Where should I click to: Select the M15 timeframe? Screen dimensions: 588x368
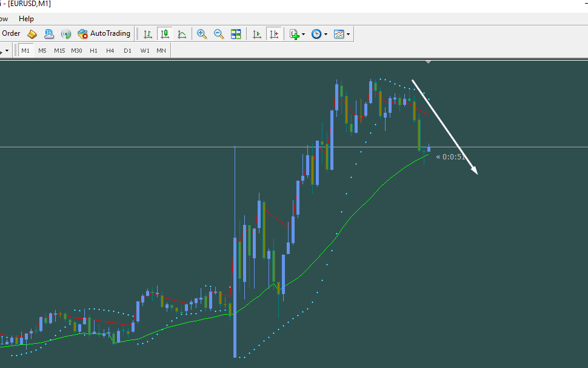(59, 51)
